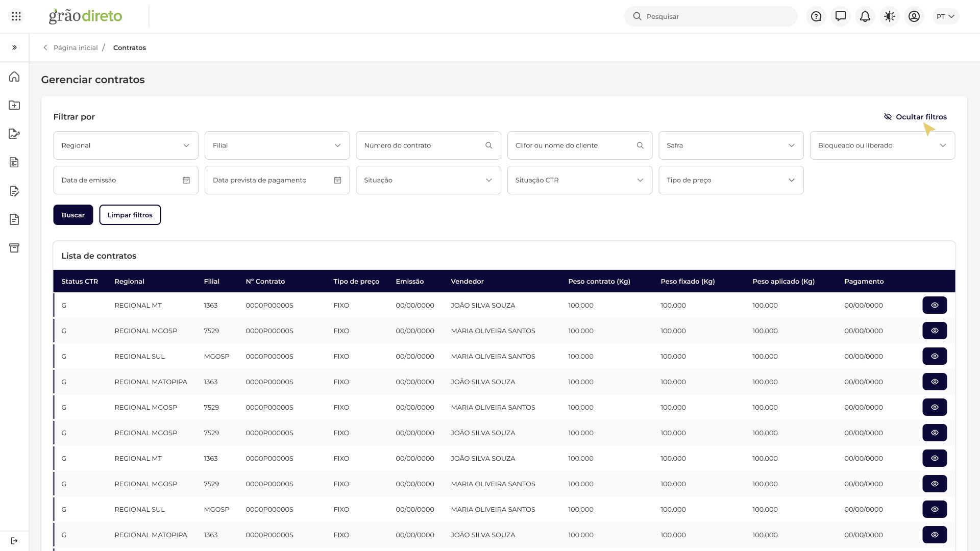This screenshot has height=551, width=980.
Task: Expand the sidebar with double chevron
Action: click(x=14, y=47)
